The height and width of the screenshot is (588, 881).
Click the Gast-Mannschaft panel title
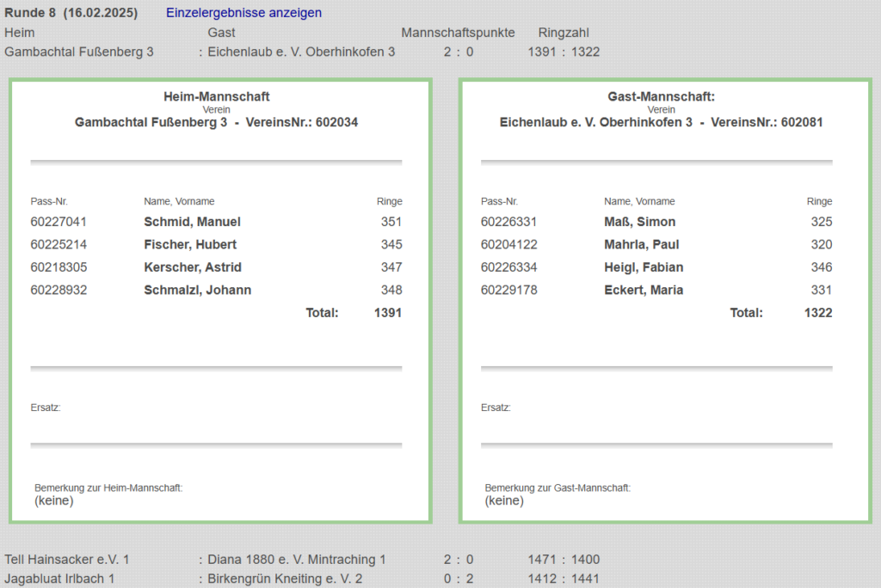coord(661,97)
